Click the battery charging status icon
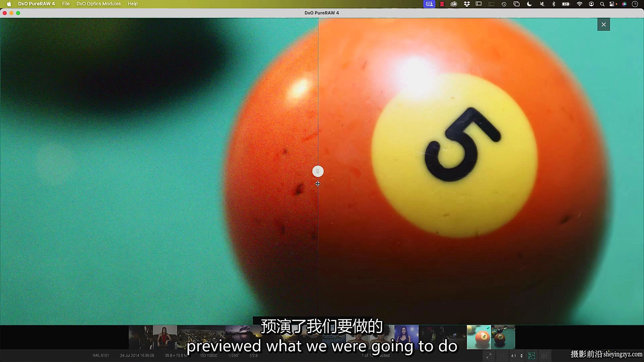 [x=566, y=4]
